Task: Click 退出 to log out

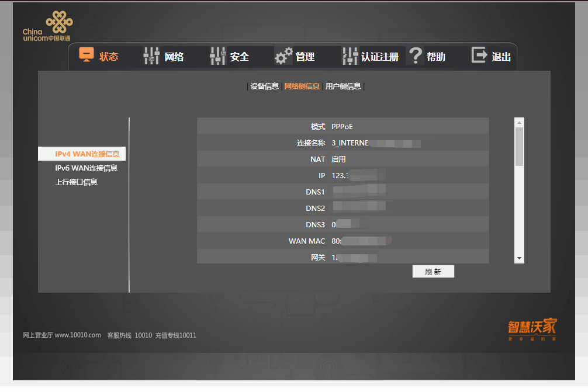Action: click(x=501, y=57)
